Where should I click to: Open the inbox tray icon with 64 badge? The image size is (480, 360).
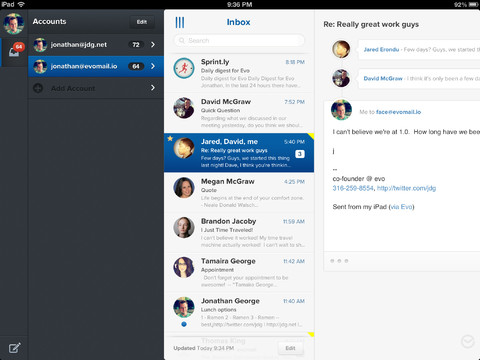[x=15, y=50]
